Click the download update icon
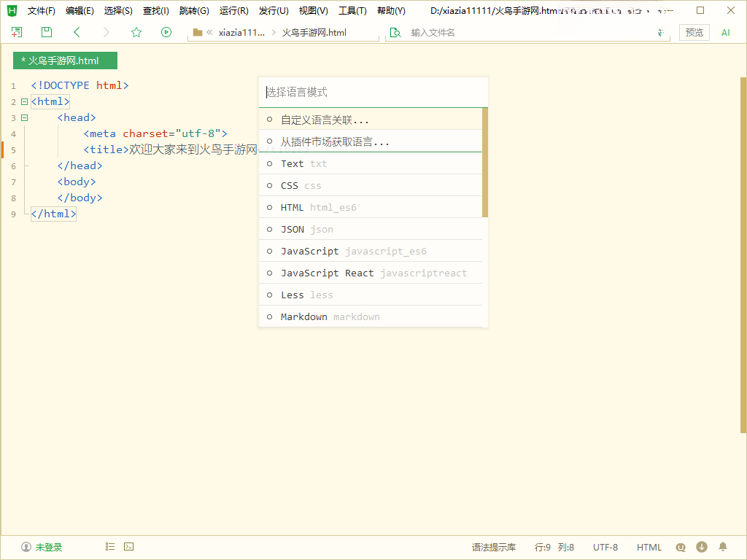The width and height of the screenshot is (747, 560). [x=701, y=547]
